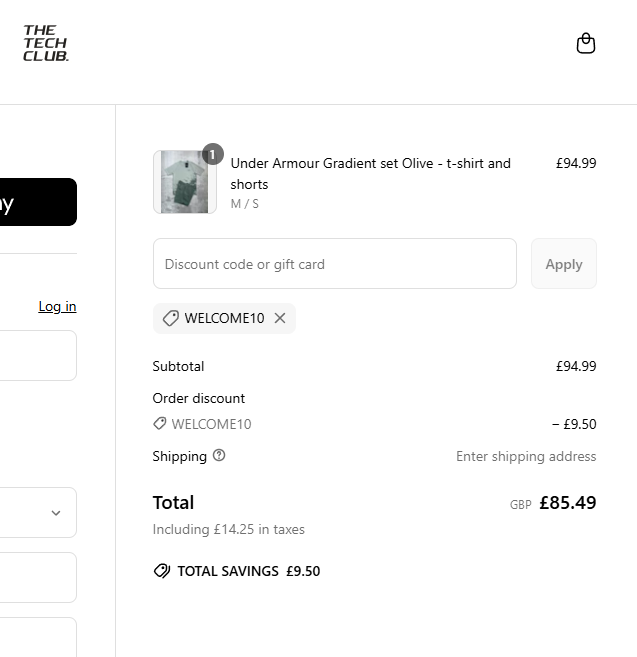Screen dimensions: 637x657
Task: Click the £85.49 total amount
Action: [567, 503]
